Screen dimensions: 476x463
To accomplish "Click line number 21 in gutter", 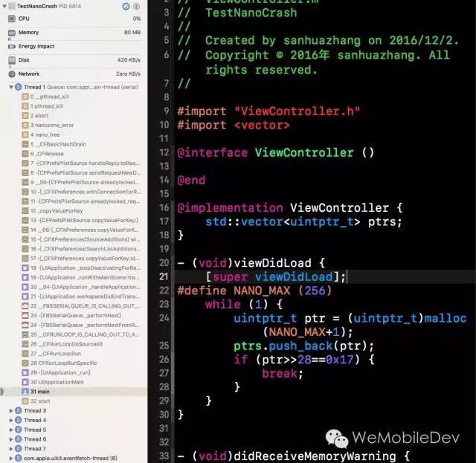I will (x=164, y=276).
